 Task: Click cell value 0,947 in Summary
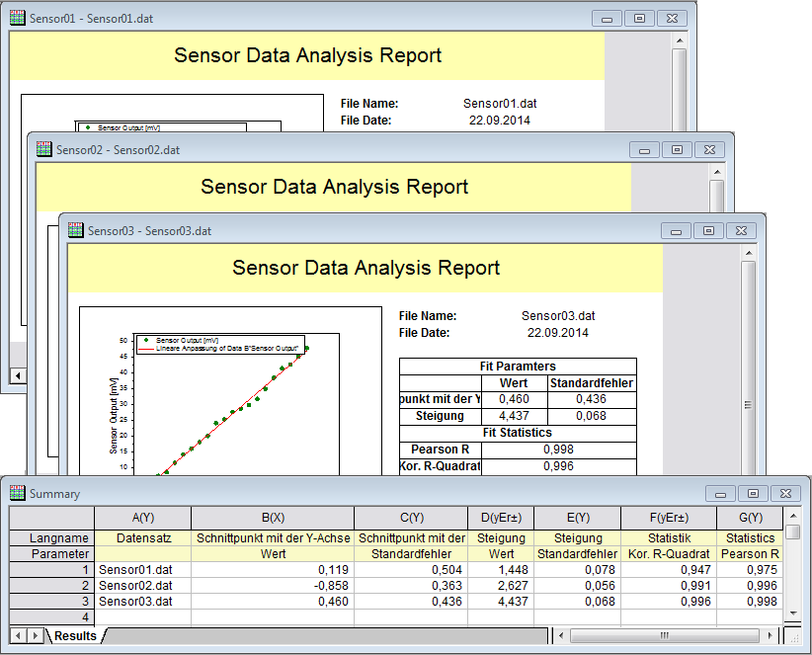669,570
